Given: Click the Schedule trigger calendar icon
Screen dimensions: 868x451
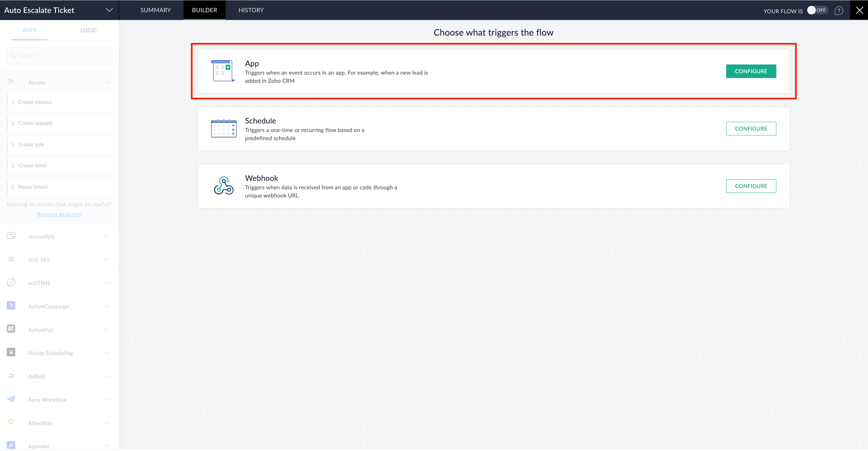Looking at the screenshot, I should pos(223,128).
